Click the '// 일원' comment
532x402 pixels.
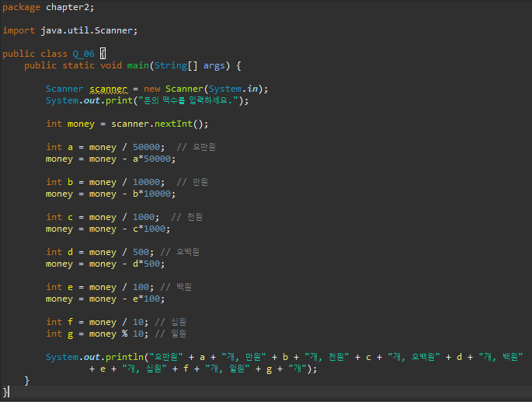point(170,334)
